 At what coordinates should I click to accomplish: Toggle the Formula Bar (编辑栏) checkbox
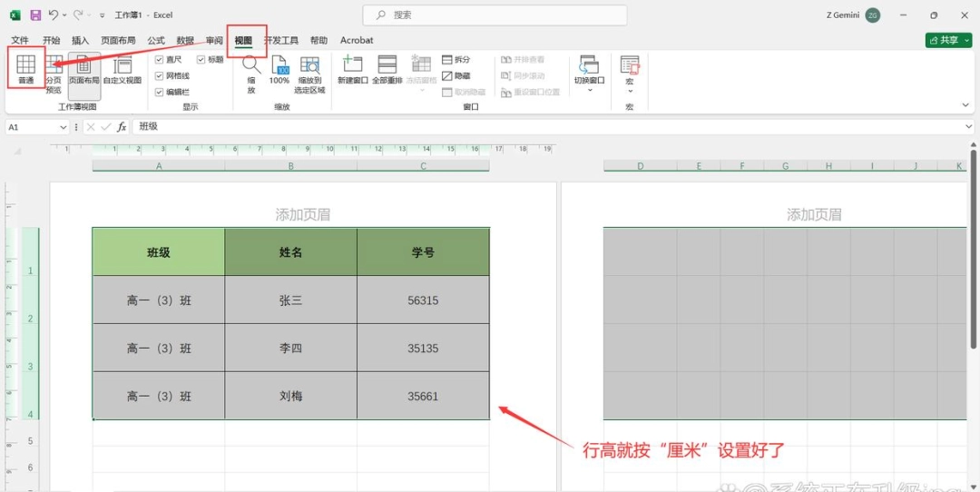[x=160, y=92]
